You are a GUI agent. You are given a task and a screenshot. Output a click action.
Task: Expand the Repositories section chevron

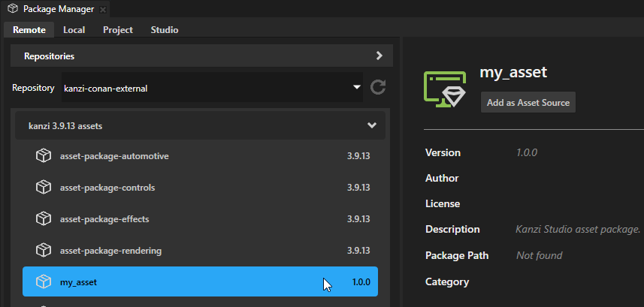(379, 56)
